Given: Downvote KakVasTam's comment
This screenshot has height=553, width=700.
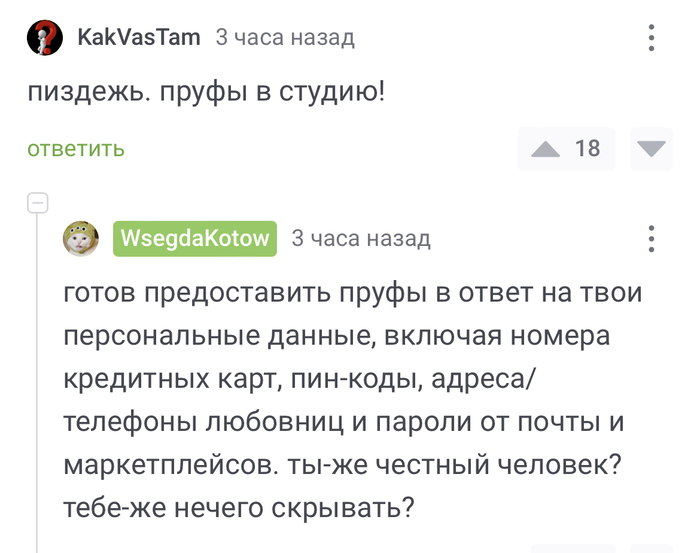Looking at the screenshot, I should click(652, 149).
